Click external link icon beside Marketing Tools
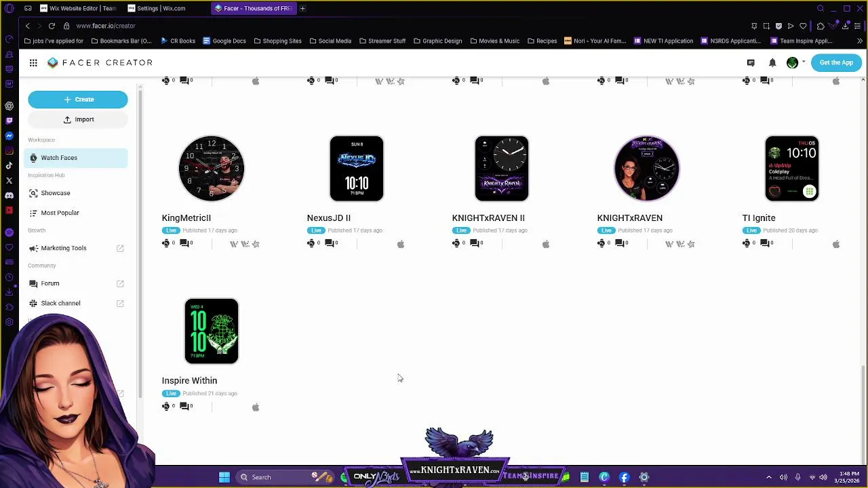This screenshot has width=868, height=488. [x=120, y=248]
